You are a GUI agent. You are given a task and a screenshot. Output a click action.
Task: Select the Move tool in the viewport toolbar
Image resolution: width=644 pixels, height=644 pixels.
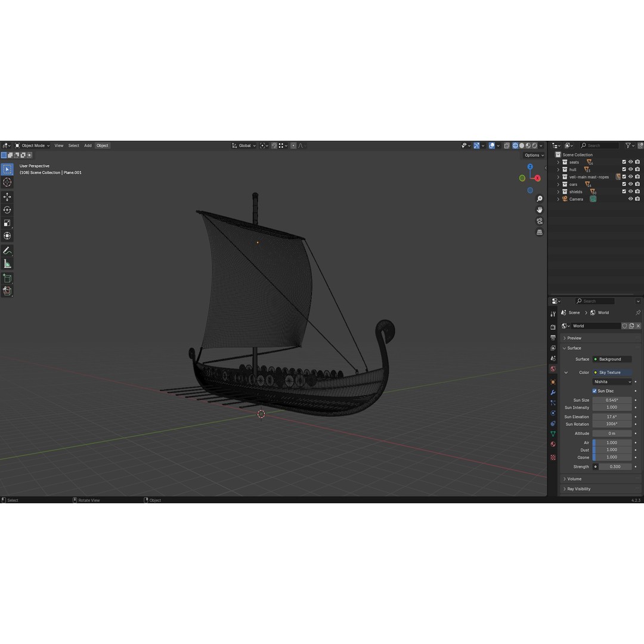7,196
